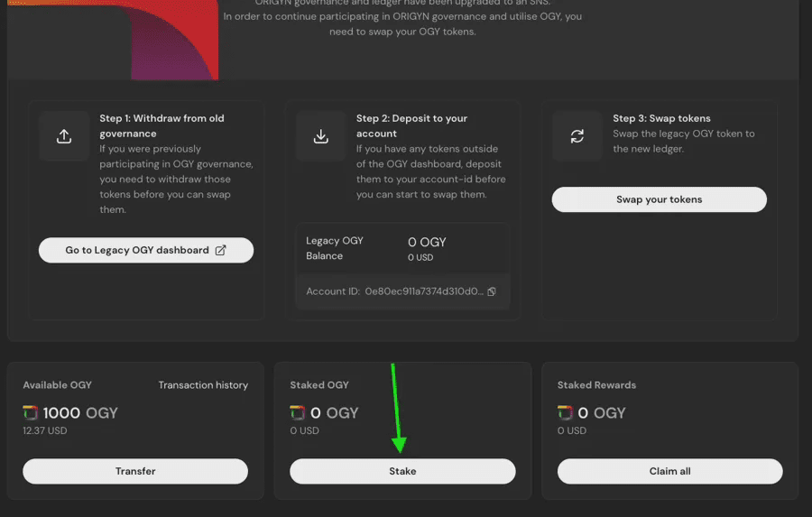This screenshot has width=812, height=517.
Task: Click the Claim all button
Action: click(669, 471)
